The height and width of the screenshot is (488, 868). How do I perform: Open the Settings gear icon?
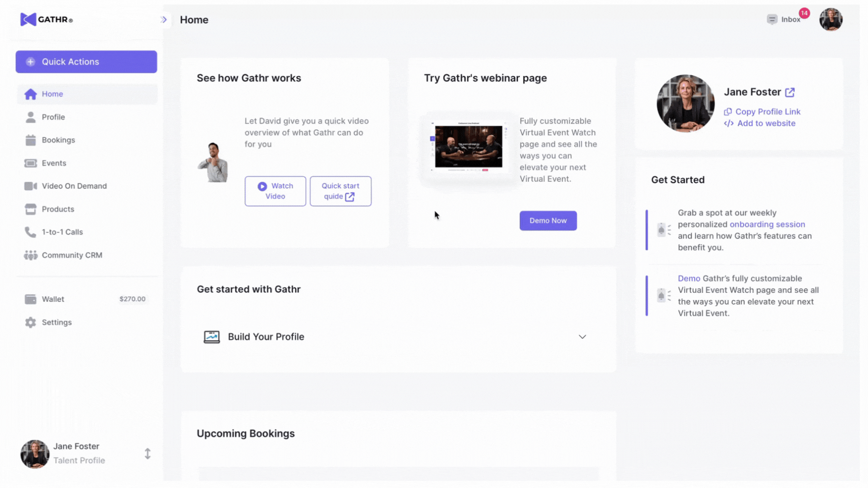[x=30, y=323]
